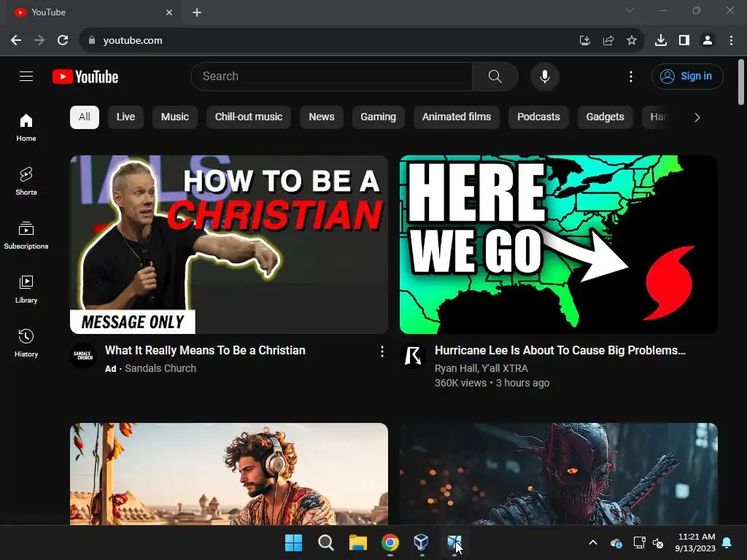
Task: Open the man with headphones video thumbnail
Action: coord(229,474)
